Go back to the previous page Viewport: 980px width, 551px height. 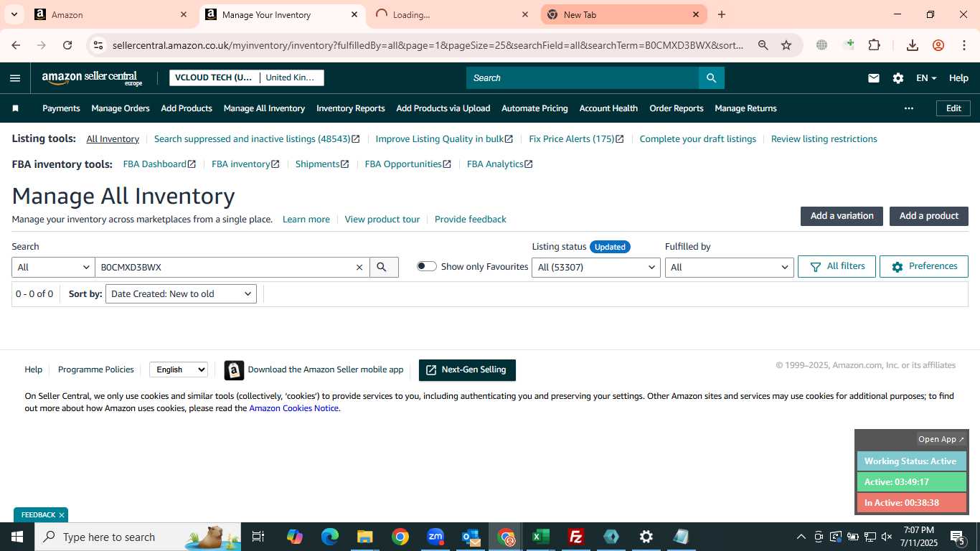16,45
